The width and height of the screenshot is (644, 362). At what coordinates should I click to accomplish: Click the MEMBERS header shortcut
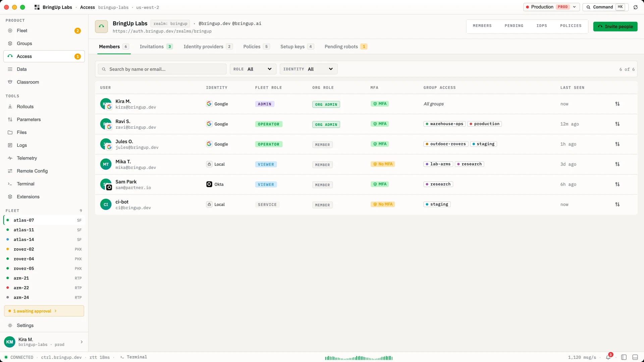point(482,26)
